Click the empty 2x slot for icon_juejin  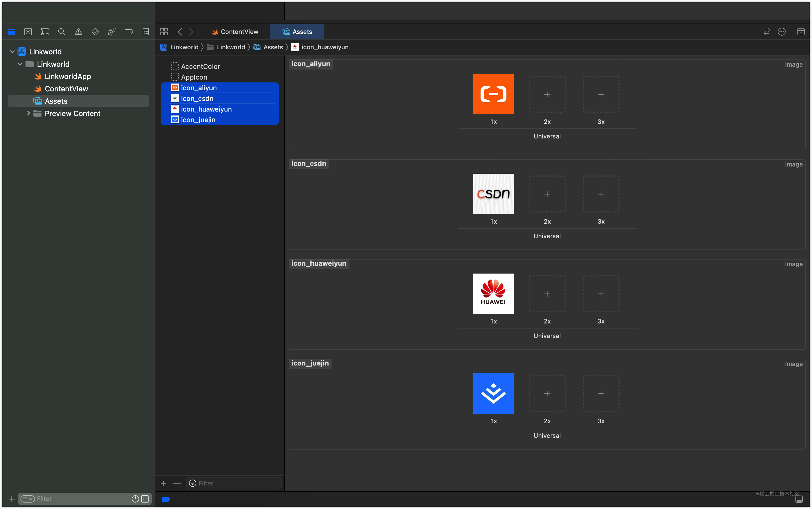[547, 393]
